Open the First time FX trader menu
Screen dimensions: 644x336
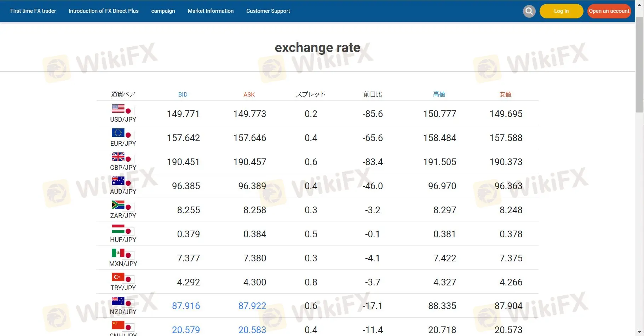tap(33, 11)
